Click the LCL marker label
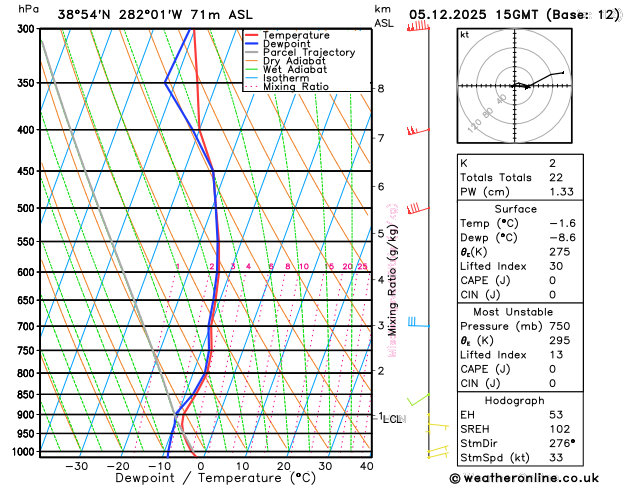 click(x=392, y=419)
